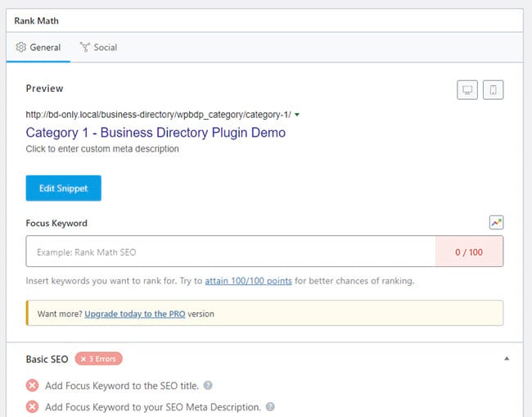Open Upgrade today to the PRO link
The image size is (532, 417).
(135, 314)
